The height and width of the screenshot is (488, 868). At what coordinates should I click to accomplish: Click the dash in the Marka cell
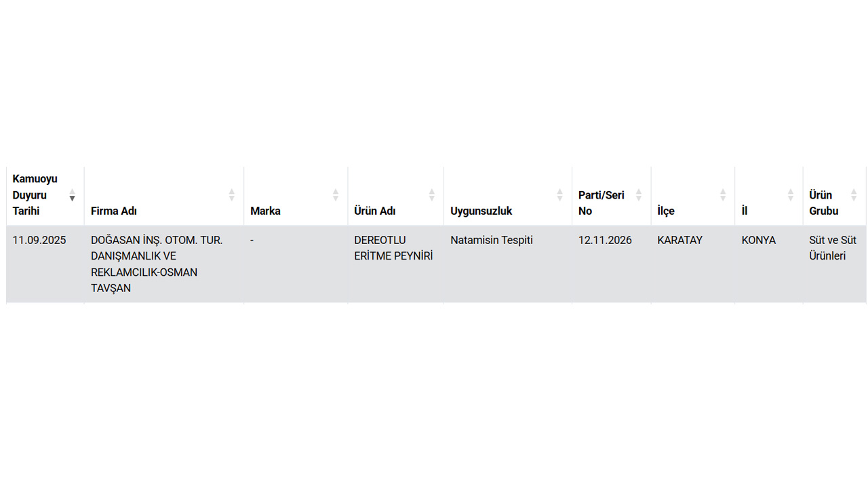point(252,240)
